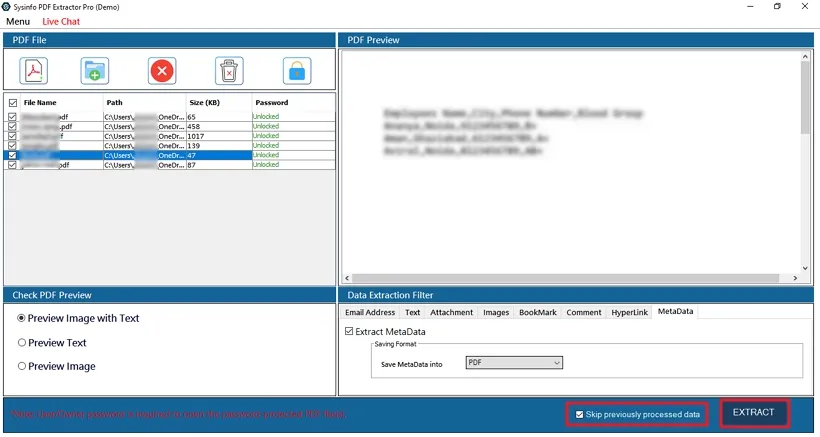
Task: Click the Add PDF file icon
Action: click(34, 71)
